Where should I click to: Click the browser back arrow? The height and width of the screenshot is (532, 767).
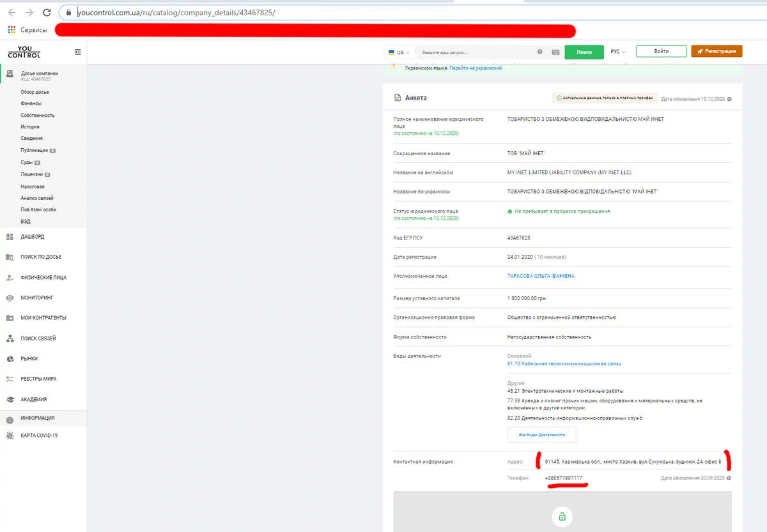coord(12,13)
